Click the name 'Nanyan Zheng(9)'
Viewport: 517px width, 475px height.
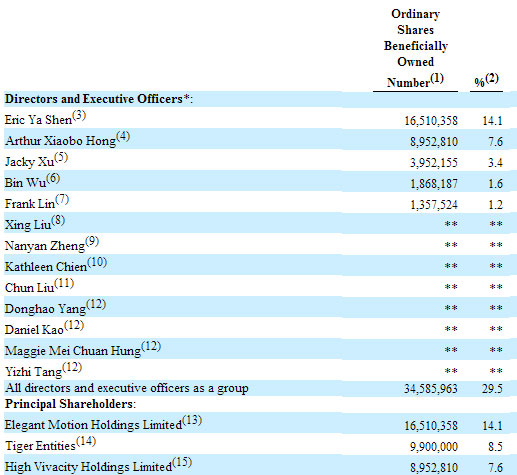[x=52, y=244]
